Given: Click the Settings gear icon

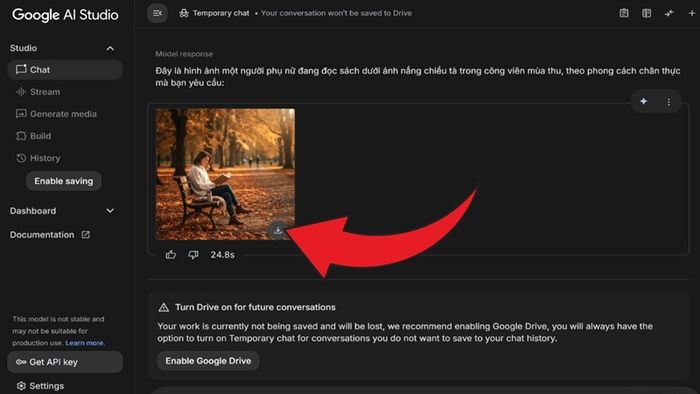Looking at the screenshot, I should pos(21,386).
